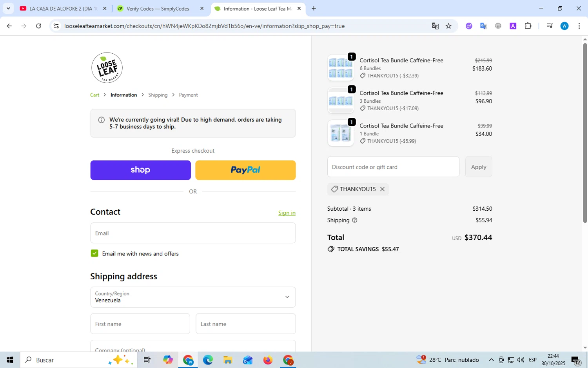588x368 pixels.
Task: Click the Payment breadcrumb step
Action: (188, 95)
